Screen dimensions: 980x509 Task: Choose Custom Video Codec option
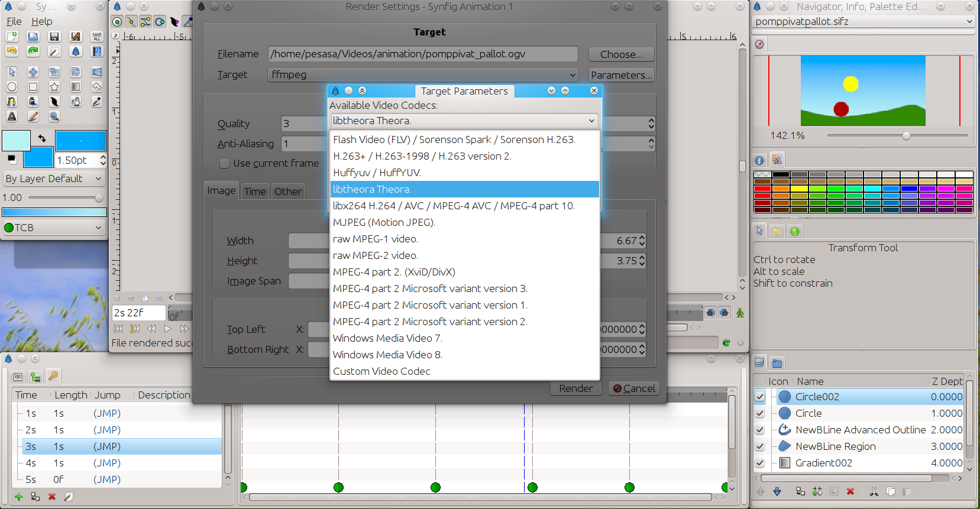[465, 371]
